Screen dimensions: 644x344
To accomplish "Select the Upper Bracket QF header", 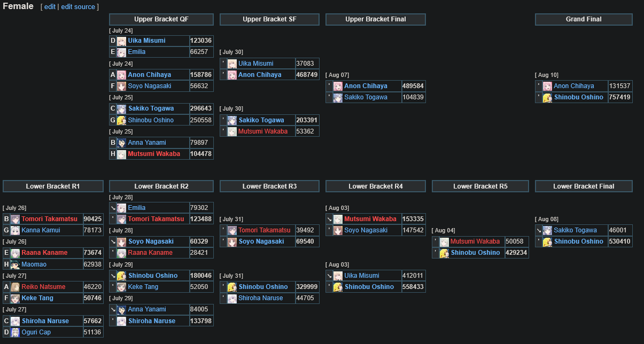I will tap(162, 19).
